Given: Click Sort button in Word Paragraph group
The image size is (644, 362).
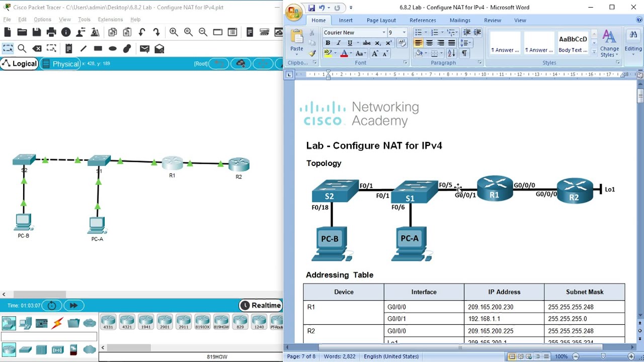Looking at the screenshot, I should click(x=451, y=53).
